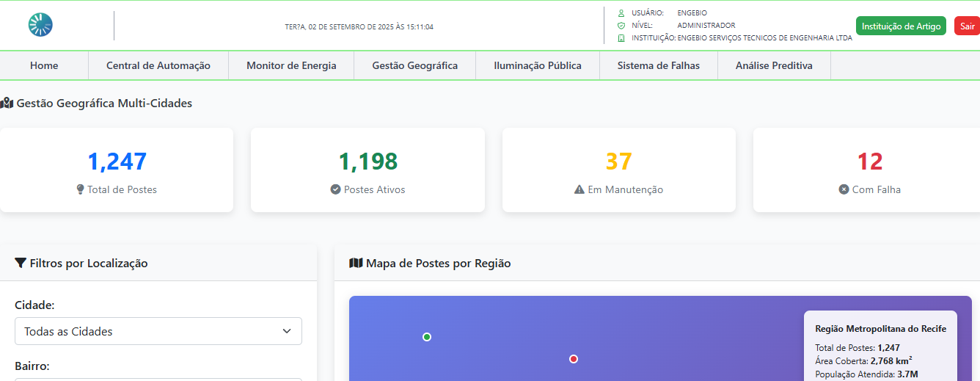Select the green post marker on the map
The width and height of the screenshot is (980, 381).
(427, 337)
